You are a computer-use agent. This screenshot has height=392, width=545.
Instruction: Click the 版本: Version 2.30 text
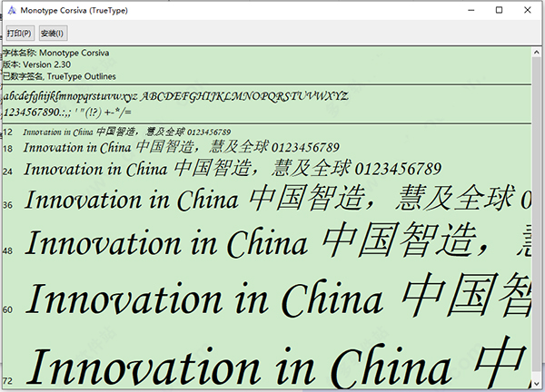(x=37, y=64)
